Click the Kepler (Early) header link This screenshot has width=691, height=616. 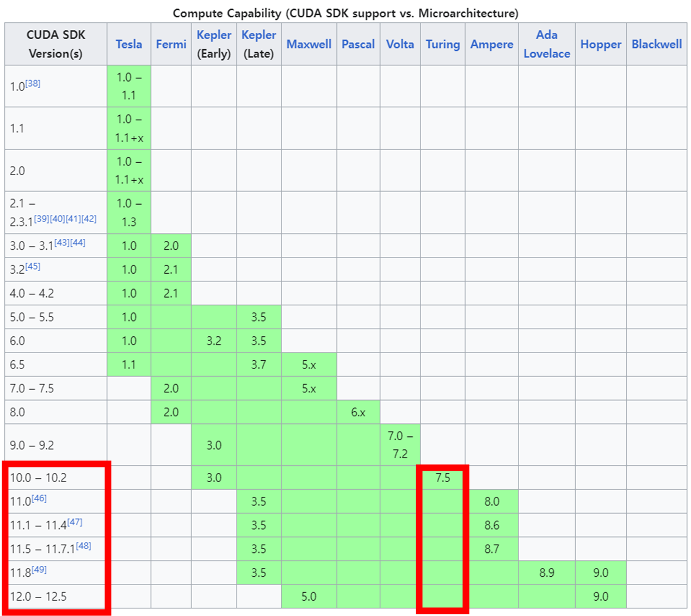[214, 35]
